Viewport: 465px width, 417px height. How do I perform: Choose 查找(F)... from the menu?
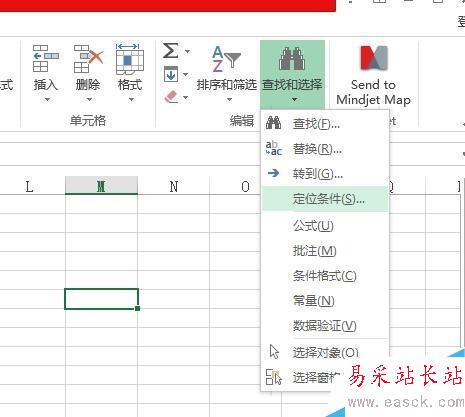tap(325, 124)
